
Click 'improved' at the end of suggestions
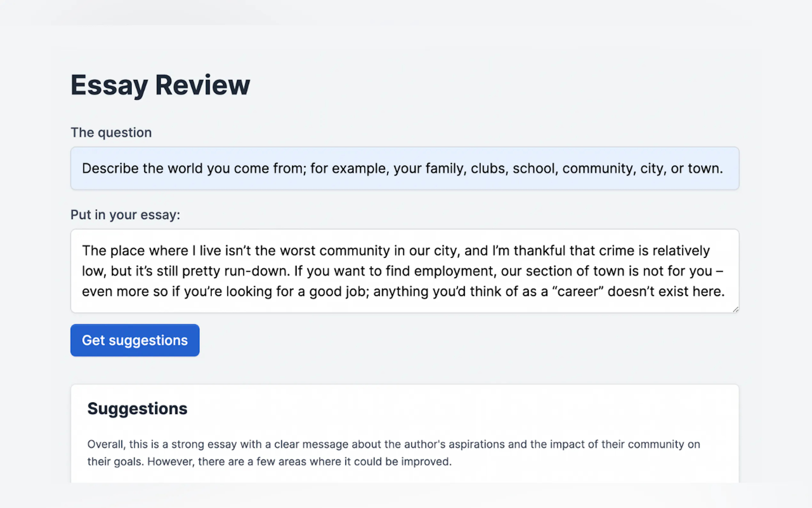pos(426,462)
